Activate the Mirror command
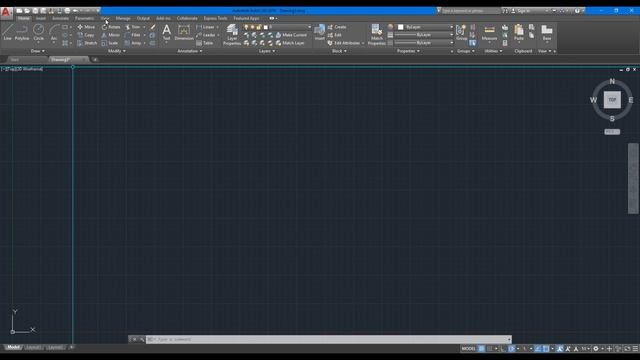 tap(111, 35)
